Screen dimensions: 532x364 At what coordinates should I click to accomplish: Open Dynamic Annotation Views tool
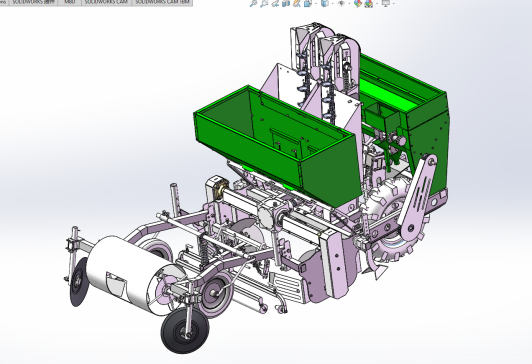[x=297, y=3]
